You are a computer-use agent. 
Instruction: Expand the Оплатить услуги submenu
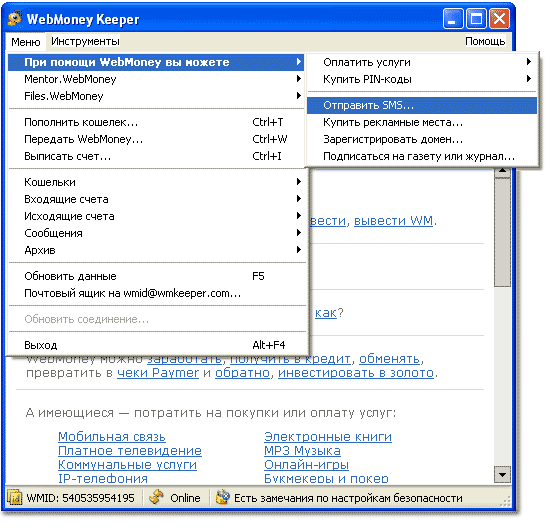click(422, 62)
